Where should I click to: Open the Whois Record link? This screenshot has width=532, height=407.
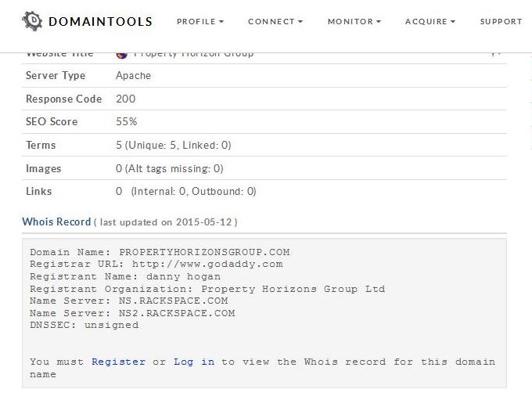56,222
